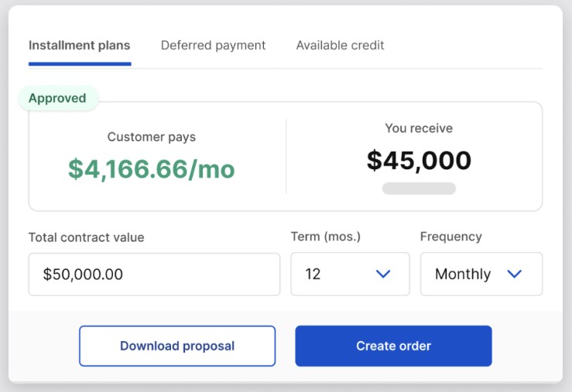Click the Download proposal button
Viewport: 572px width, 392px height.
pyautogui.click(x=177, y=346)
